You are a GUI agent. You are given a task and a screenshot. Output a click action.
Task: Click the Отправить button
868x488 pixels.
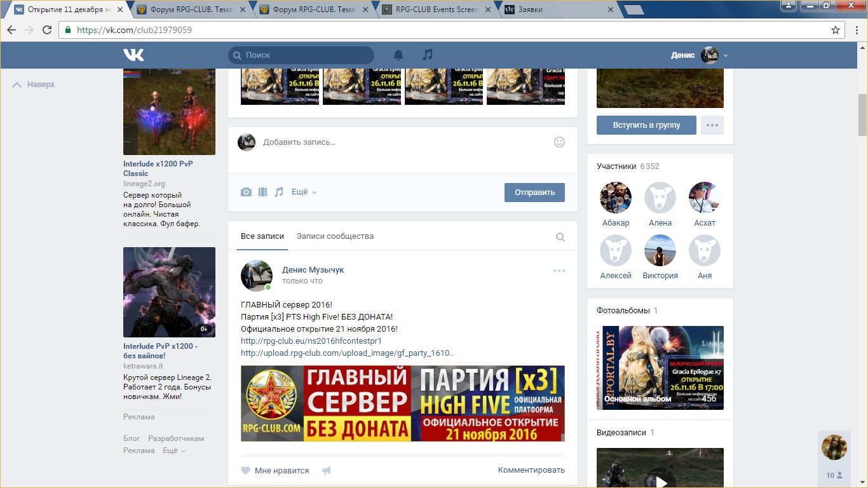point(534,193)
